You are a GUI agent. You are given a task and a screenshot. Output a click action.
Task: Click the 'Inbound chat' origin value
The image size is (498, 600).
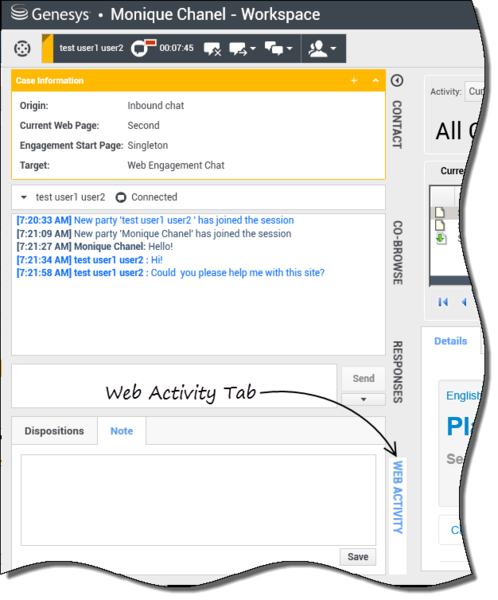click(155, 106)
